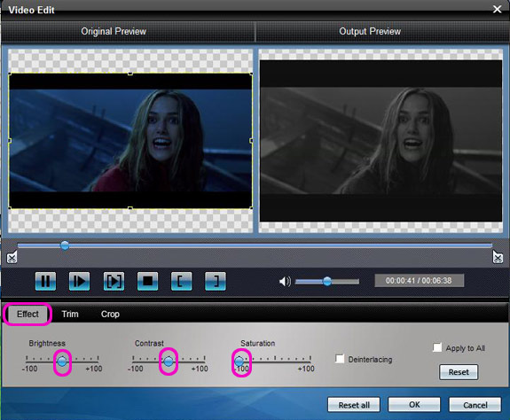510x420 pixels.
Task: Click the play next frame button
Action: 79,281
